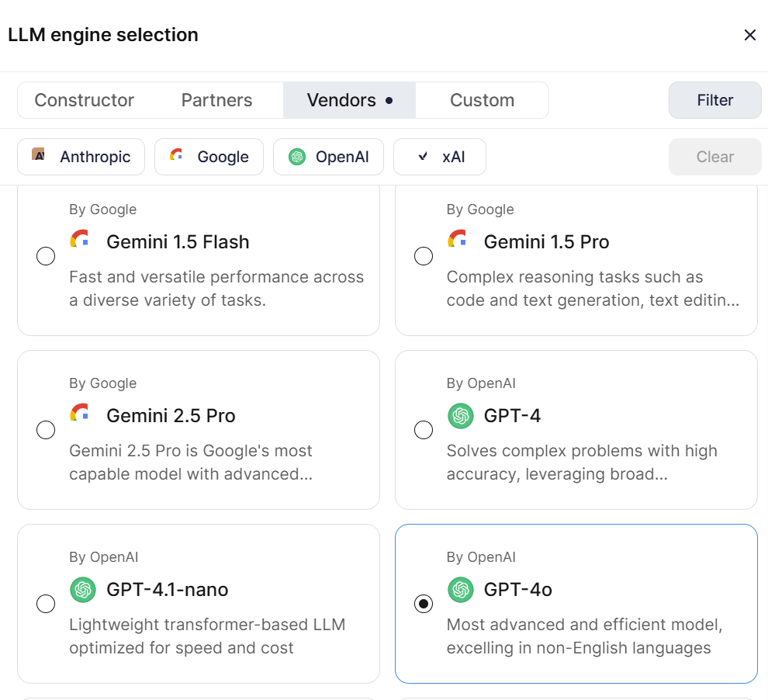Click the OpenAI logo on GPT-4.1-nano card
Viewport: 768px width, 700px height.
(83, 590)
